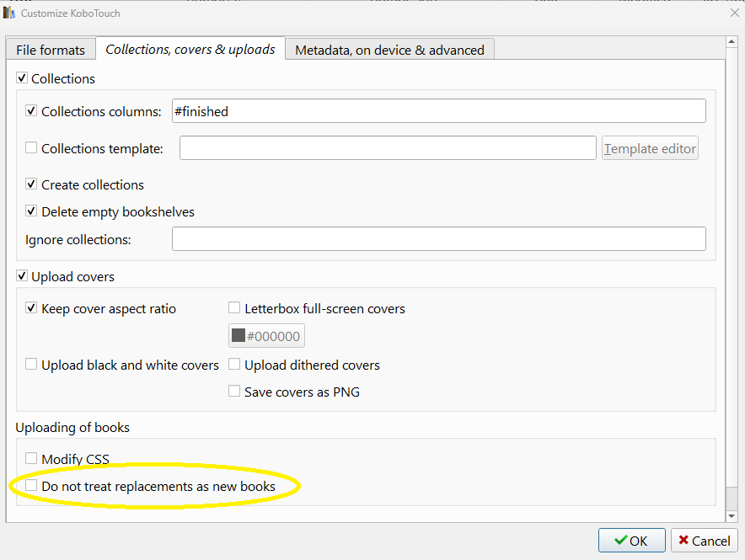Image resolution: width=745 pixels, height=560 pixels.
Task: Dismiss dialog with the Cancel button
Action: pos(705,541)
